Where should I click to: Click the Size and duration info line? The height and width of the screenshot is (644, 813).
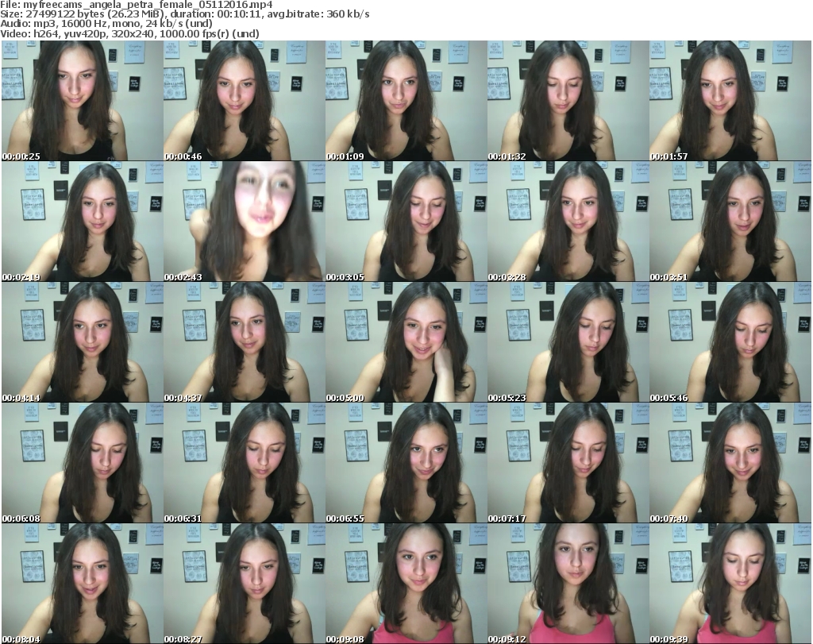pyautogui.click(x=184, y=14)
